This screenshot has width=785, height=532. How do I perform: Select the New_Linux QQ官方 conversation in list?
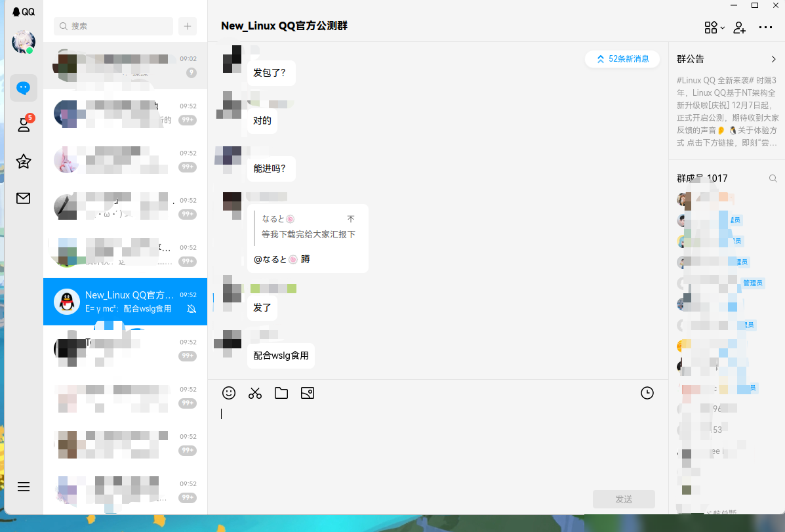click(125, 302)
